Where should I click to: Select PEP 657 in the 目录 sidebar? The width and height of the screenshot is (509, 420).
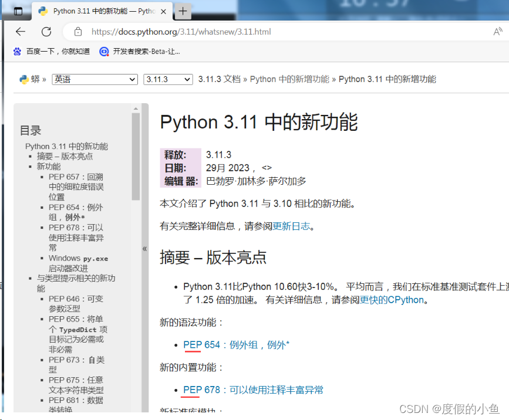75,176
